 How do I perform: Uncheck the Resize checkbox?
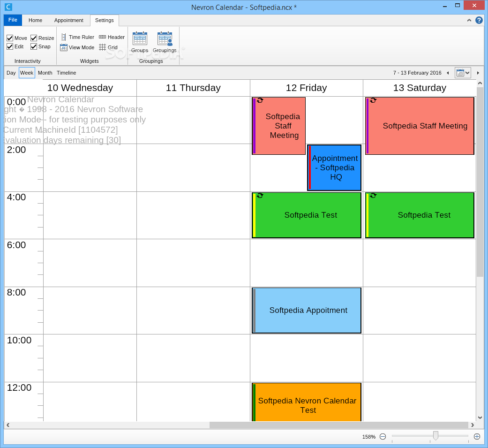34,38
